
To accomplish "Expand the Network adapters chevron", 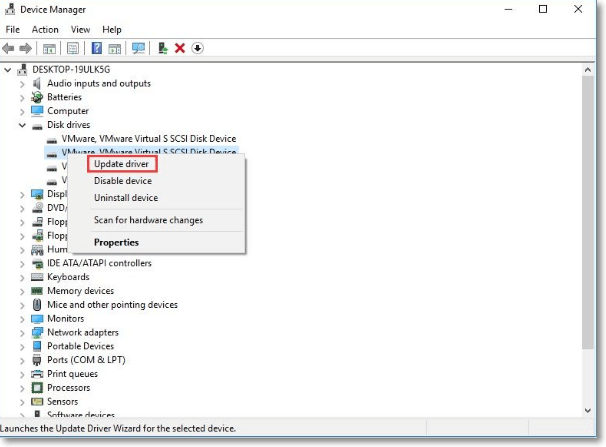I will point(22,333).
